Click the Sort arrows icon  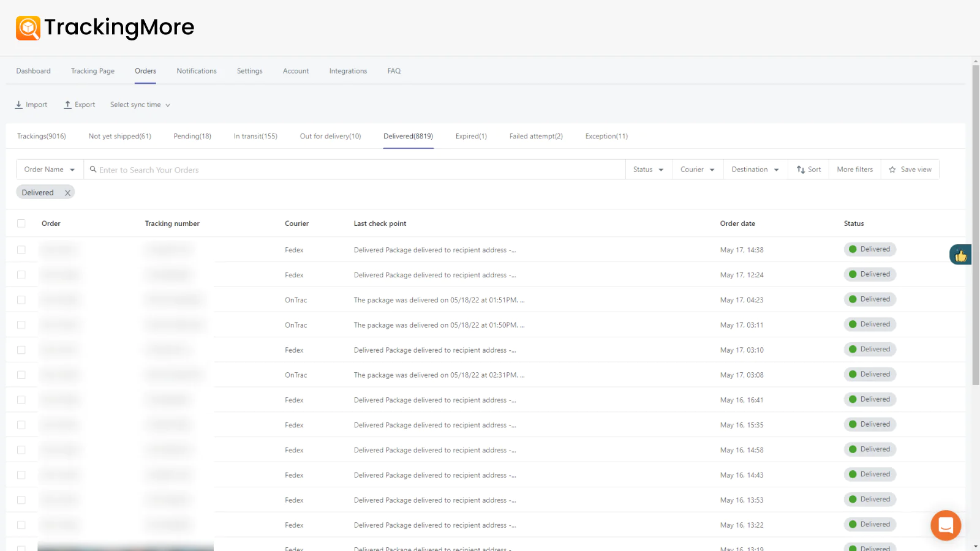click(801, 170)
